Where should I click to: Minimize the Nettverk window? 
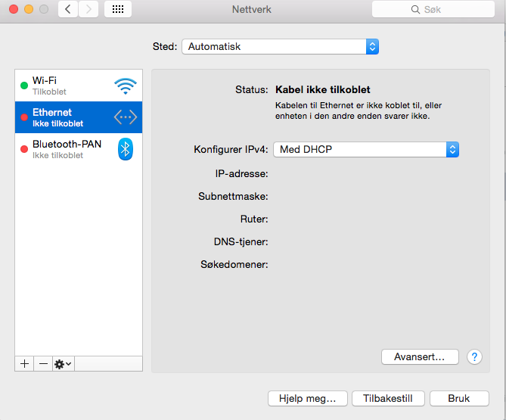click(x=29, y=9)
